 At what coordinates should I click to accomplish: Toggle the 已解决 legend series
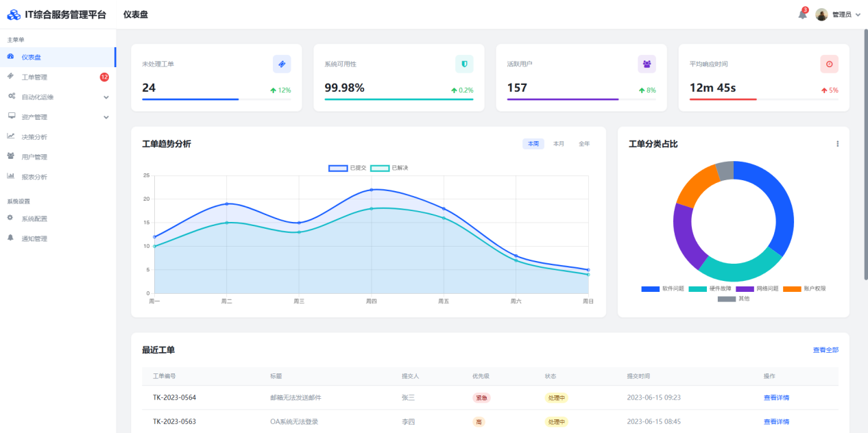(x=389, y=168)
